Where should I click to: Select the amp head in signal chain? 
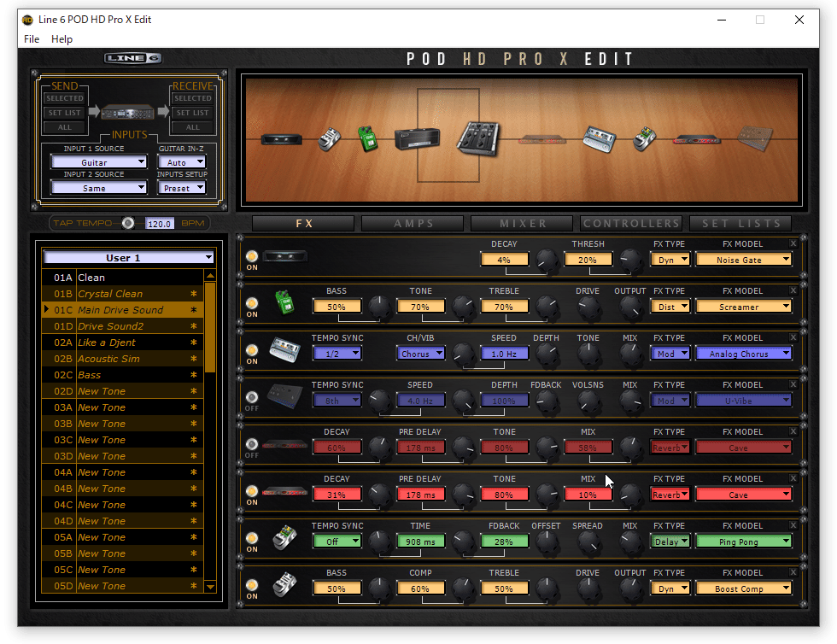(x=418, y=139)
